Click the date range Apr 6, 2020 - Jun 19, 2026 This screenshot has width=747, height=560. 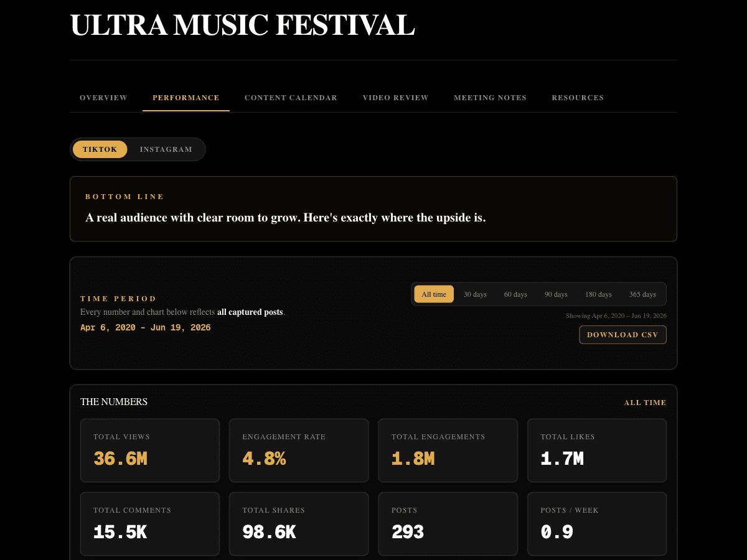[146, 328]
